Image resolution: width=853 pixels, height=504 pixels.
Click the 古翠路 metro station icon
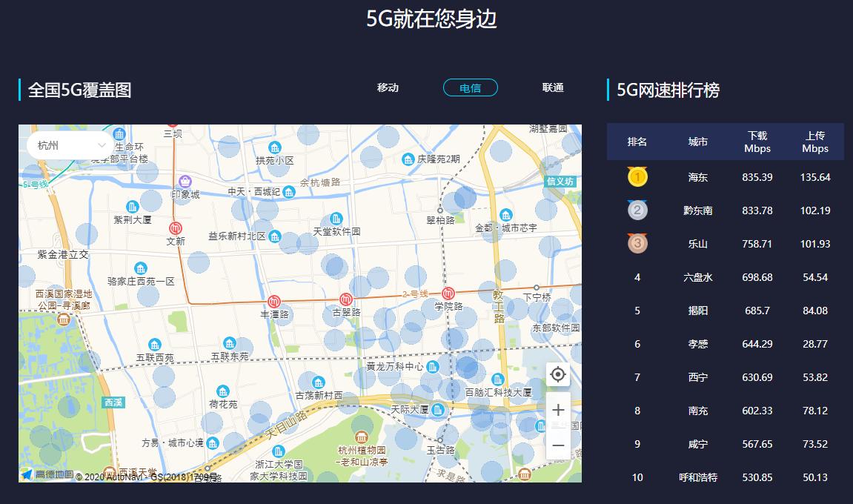(x=346, y=299)
